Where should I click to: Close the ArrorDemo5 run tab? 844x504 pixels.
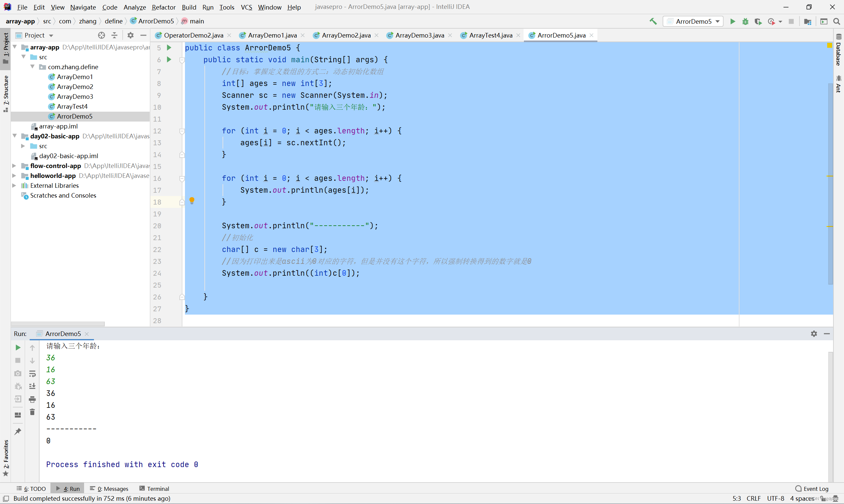[87, 334]
